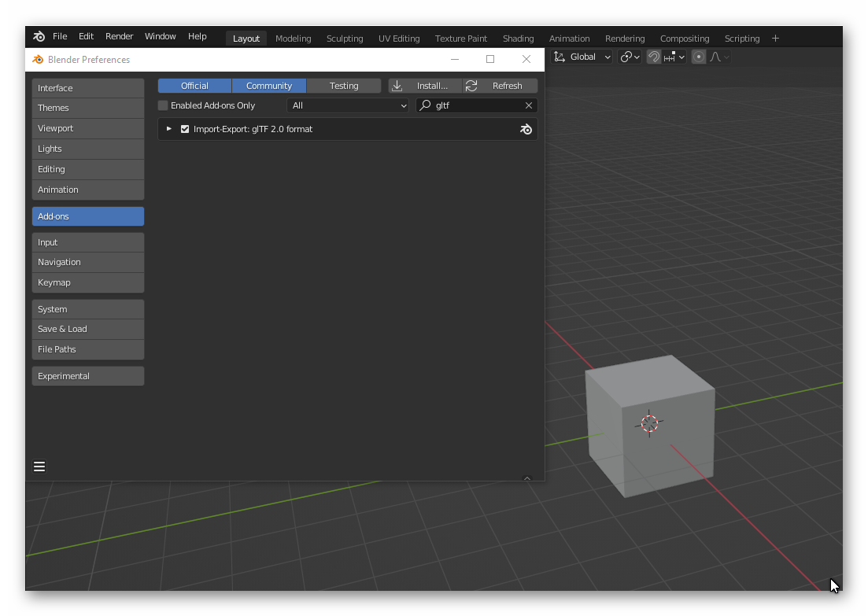This screenshot has width=868, height=616.
Task: Uncheck the glTF 2.0 format add-on
Action: [x=185, y=129]
